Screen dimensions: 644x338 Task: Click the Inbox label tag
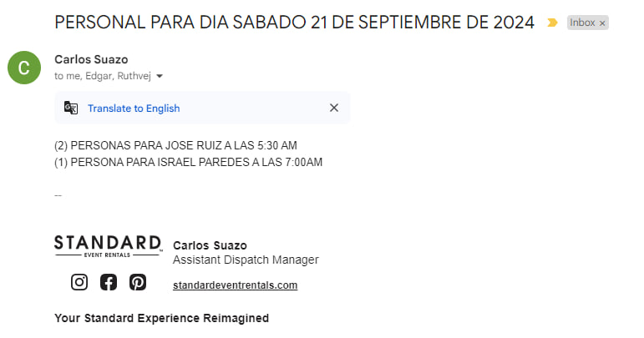tap(582, 23)
